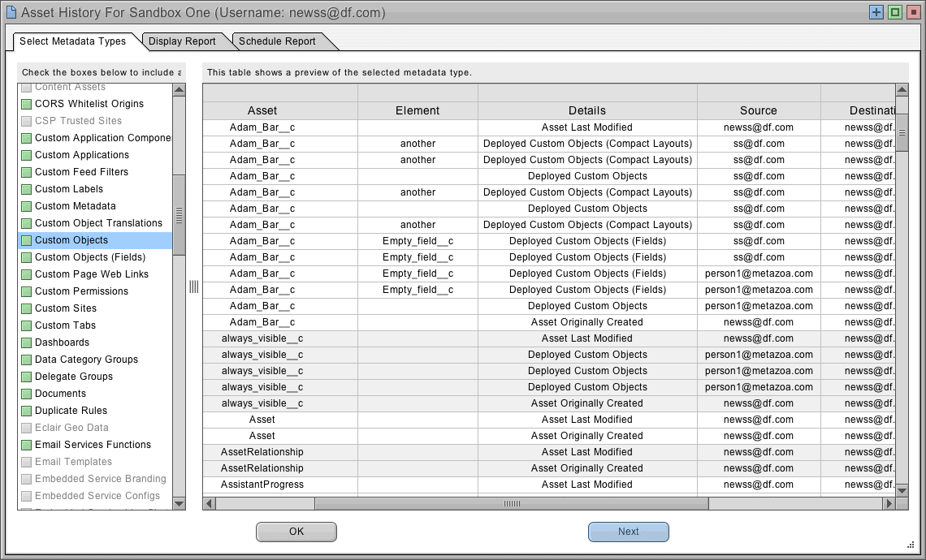Viewport: 926px width, 560px height.
Task: Click the OK button
Action: 296,532
